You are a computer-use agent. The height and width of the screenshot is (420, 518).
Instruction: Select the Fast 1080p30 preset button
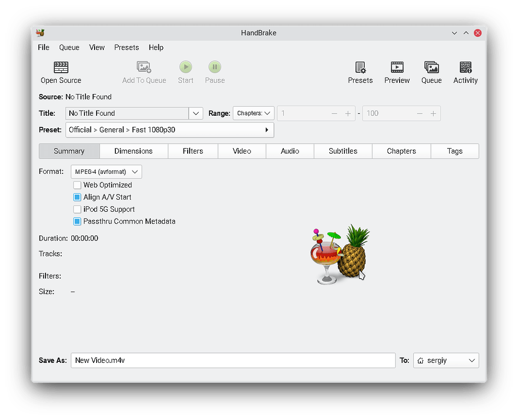click(x=169, y=130)
